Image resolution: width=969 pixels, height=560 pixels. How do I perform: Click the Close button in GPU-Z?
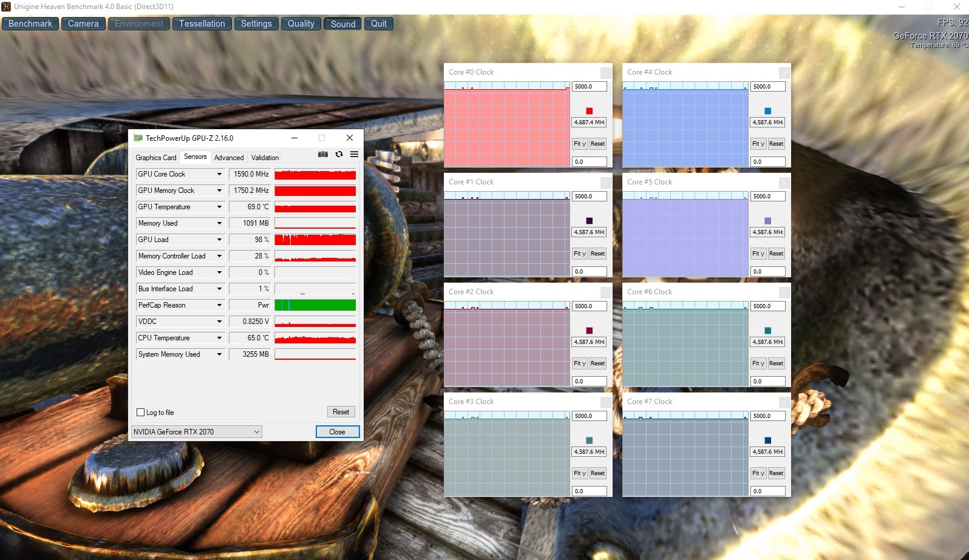tap(338, 432)
